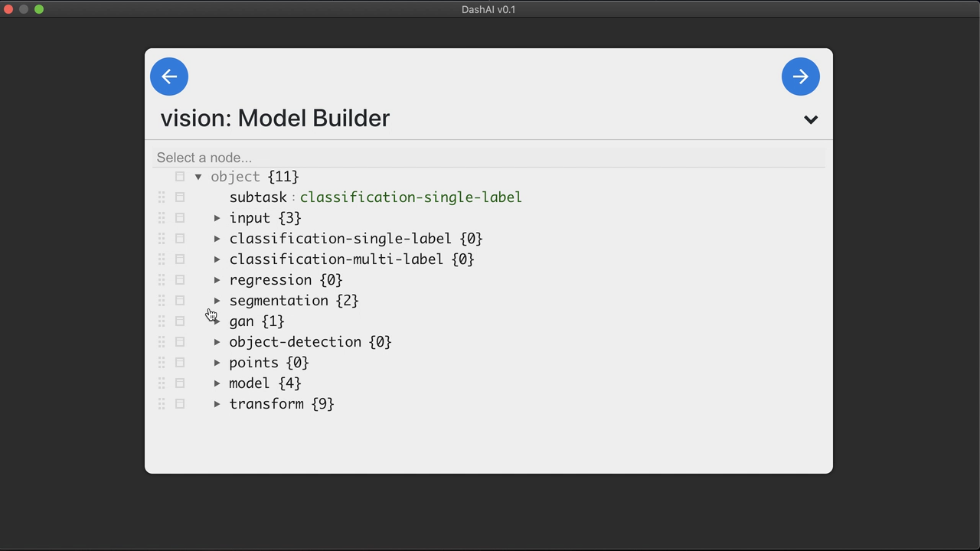Select the points {0} node label
Image resolution: width=980 pixels, height=551 pixels.
click(x=269, y=363)
